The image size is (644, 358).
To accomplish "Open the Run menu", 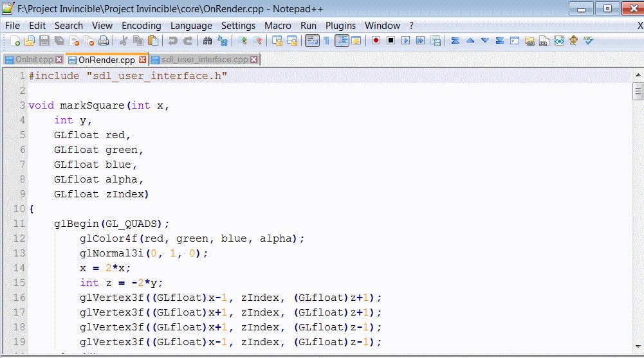I will pyautogui.click(x=308, y=26).
